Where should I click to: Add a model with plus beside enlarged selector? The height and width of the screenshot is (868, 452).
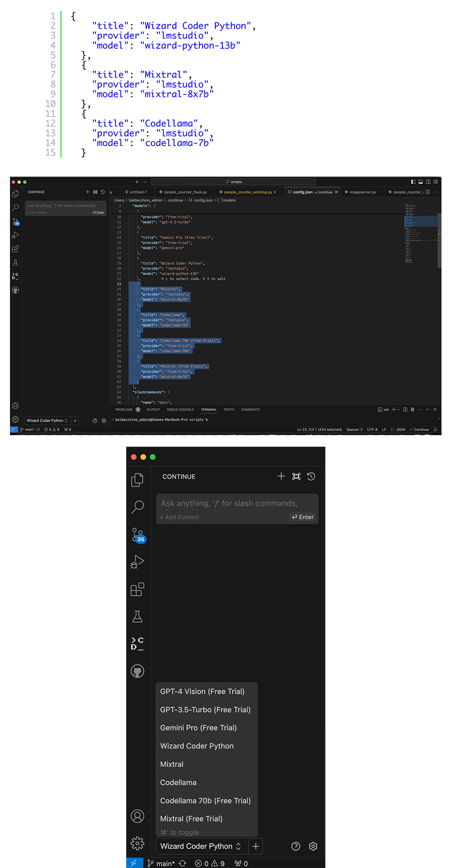point(256,846)
